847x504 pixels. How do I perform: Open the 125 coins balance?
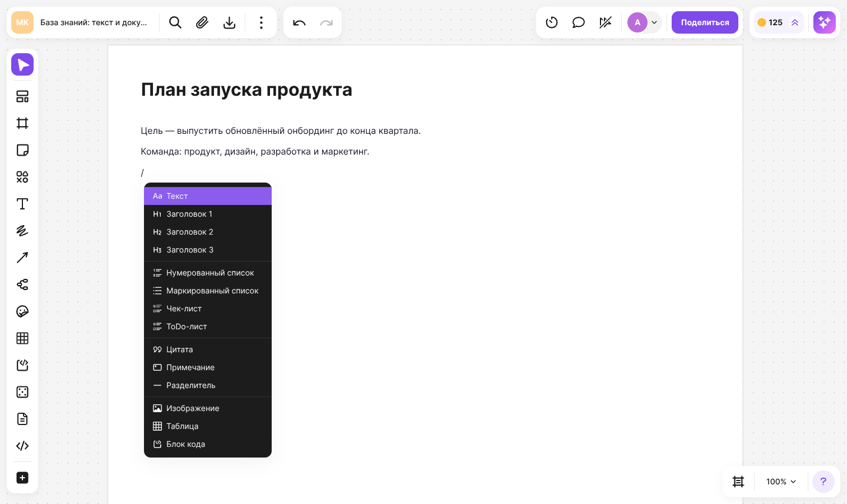click(779, 22)
